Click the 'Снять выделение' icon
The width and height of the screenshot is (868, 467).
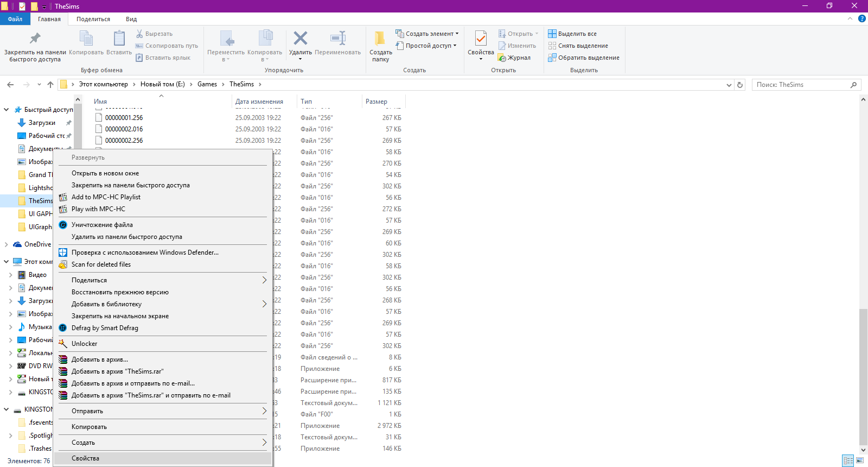(552, 46)
